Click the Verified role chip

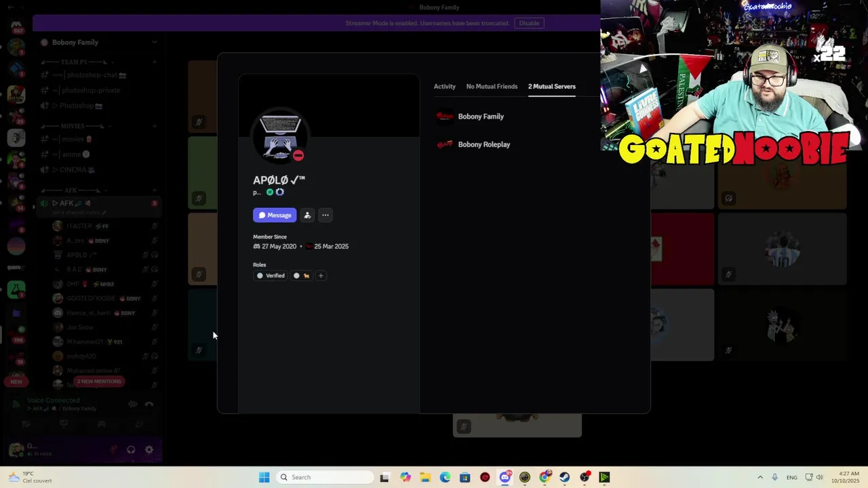[x=271, y=276]
